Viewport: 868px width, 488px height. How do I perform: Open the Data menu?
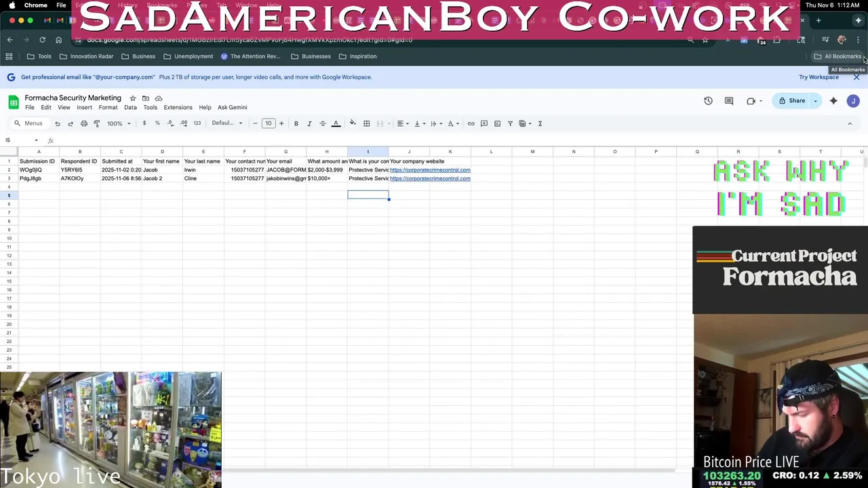pos(130,108)
